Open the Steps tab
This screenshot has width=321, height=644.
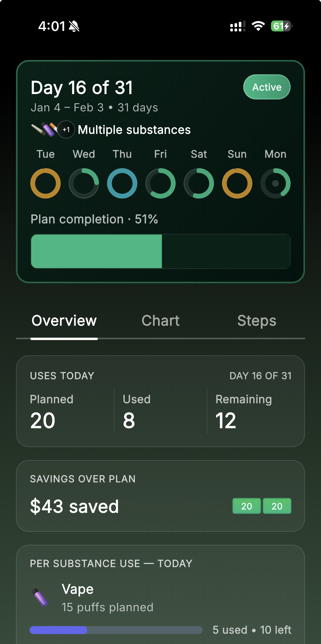point(257,321)
